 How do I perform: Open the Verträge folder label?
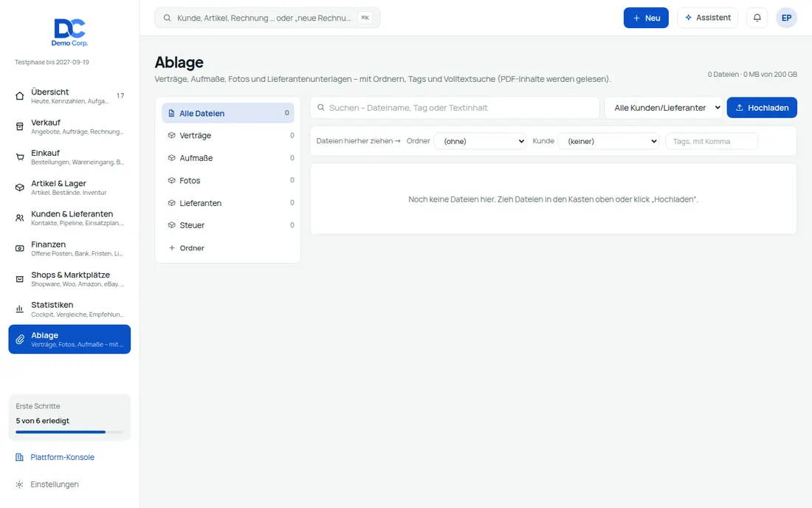(x=195, y=136)
